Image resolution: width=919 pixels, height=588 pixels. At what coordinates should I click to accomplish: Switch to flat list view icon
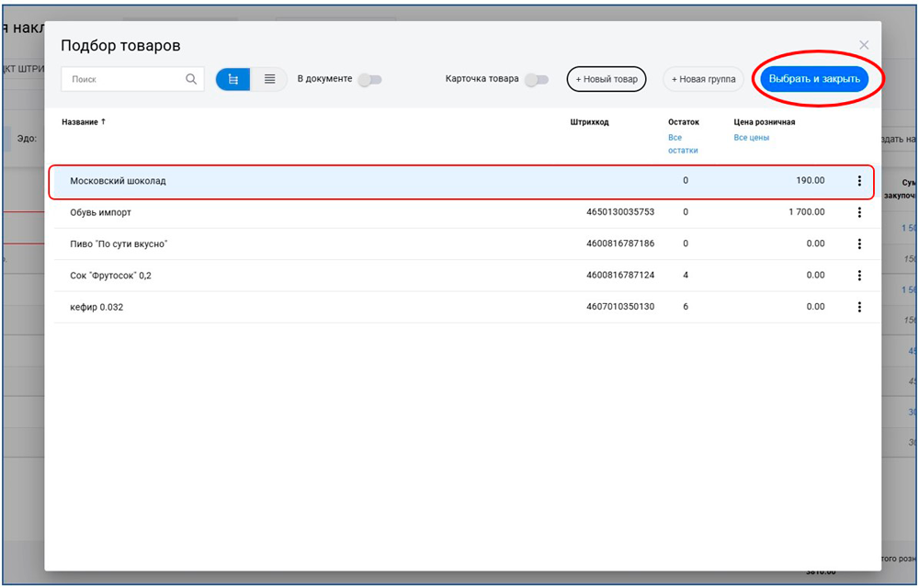pos(269,80)
